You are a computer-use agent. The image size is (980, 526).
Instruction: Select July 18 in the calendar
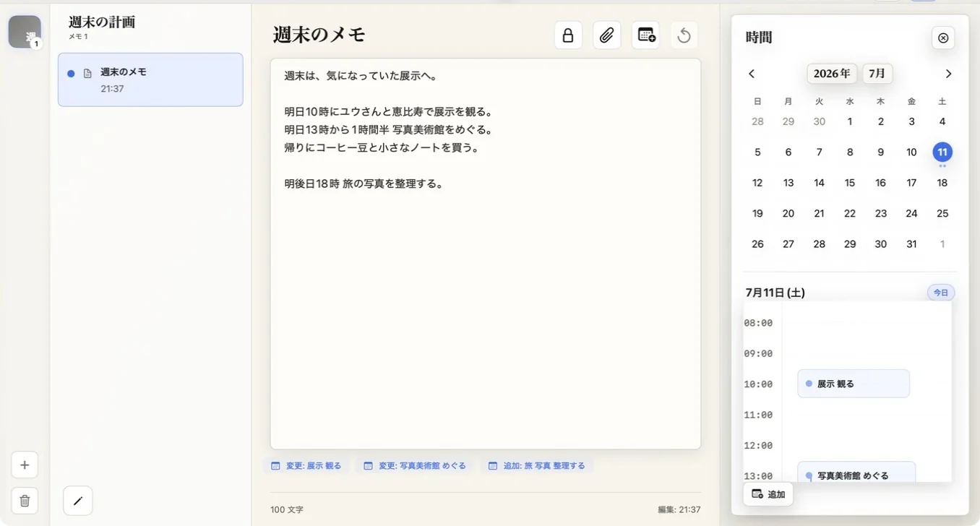tap(942, 183)
